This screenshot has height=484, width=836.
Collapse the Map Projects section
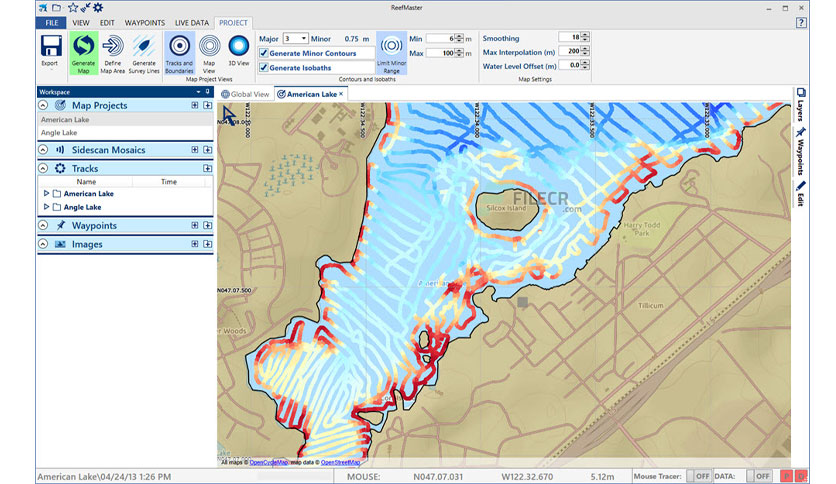[x=43, y=106]
